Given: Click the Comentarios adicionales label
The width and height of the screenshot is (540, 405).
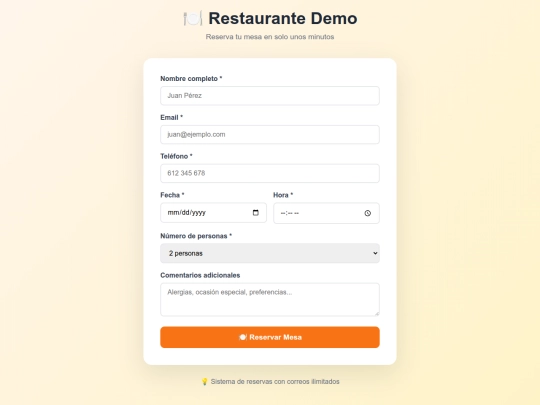Looking at the screenshot, I should coord(200,275).
